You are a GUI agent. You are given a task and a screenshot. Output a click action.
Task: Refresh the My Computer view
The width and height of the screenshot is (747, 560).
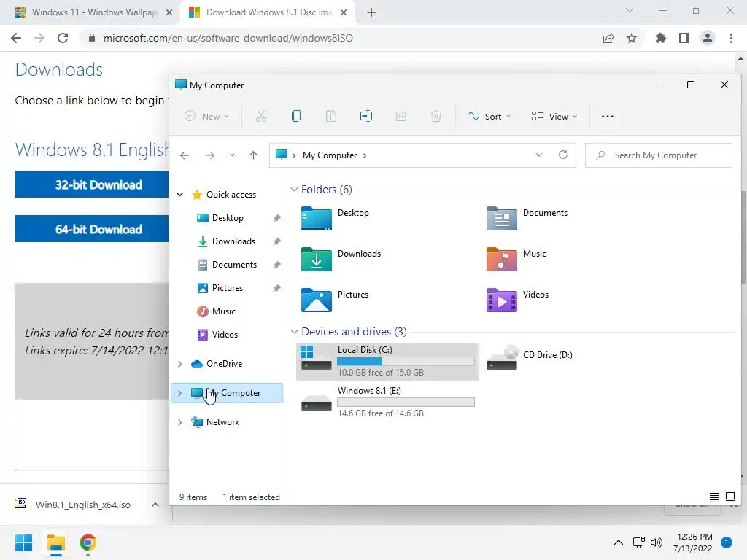point(563,155)
